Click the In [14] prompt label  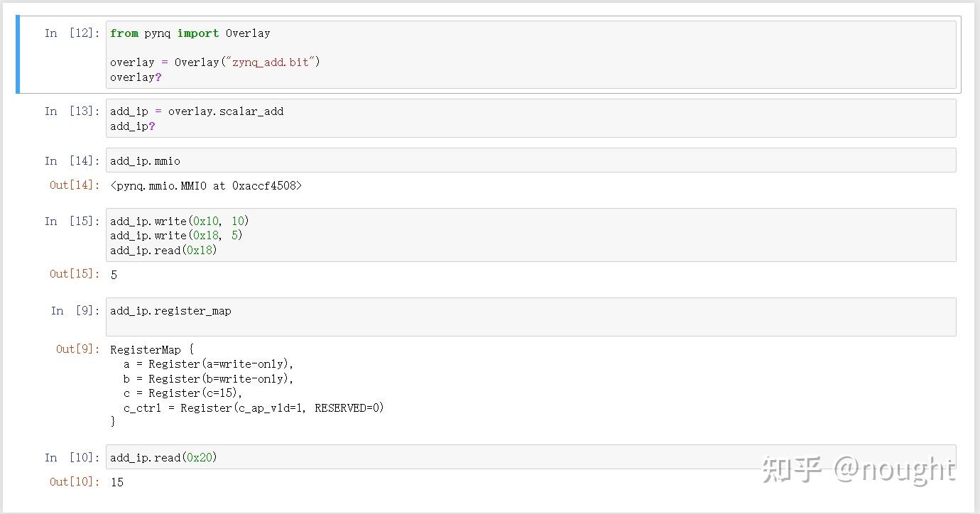[72, 160]
